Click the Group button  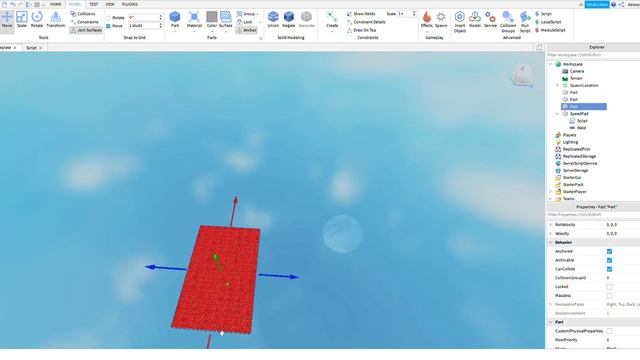[247, 14]
